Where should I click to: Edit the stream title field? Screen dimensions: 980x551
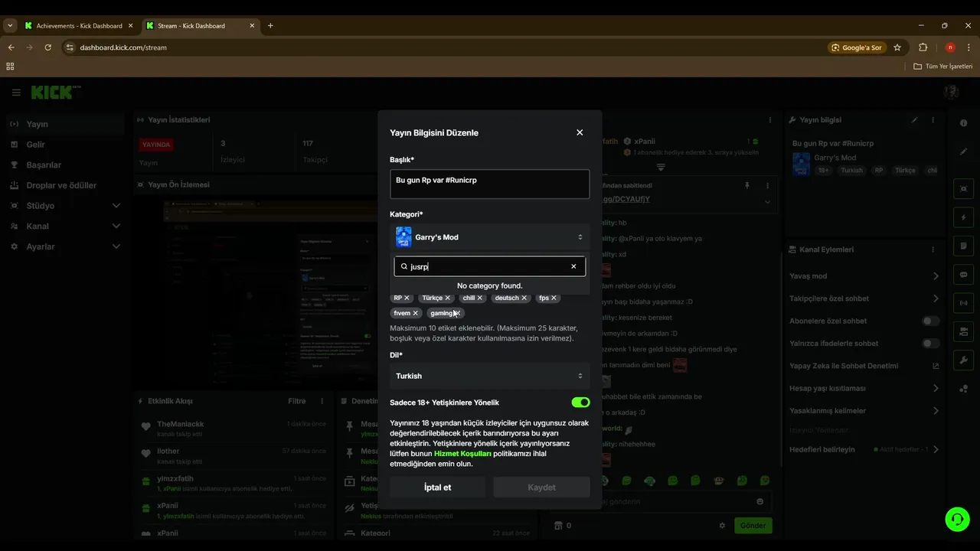(x=490, y=184)
